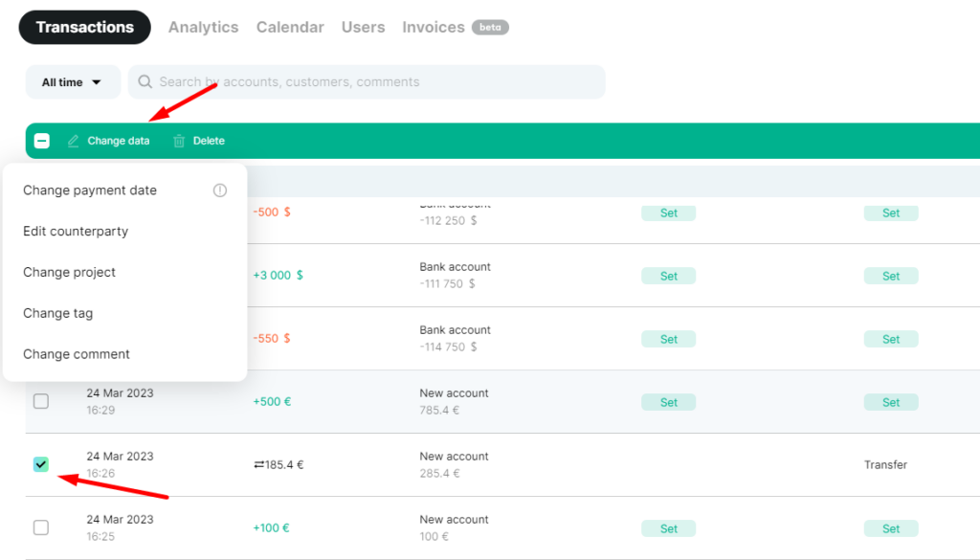Toggle the select-all checkbox in green bar
980x560 pixels.
click(x=42, y=141)
